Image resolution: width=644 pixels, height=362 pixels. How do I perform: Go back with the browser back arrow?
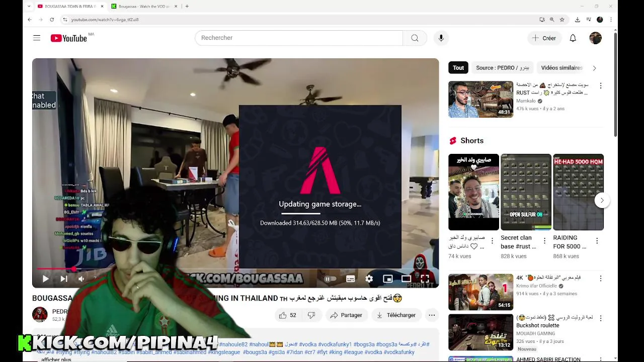(29, 20)
